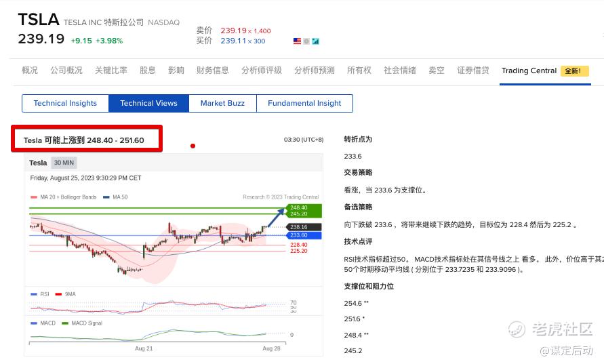Image resolution: width=604 pixels, height=364 pixels.
Task: Click the MA 50 legend swatch
Action: click(106, 197)
